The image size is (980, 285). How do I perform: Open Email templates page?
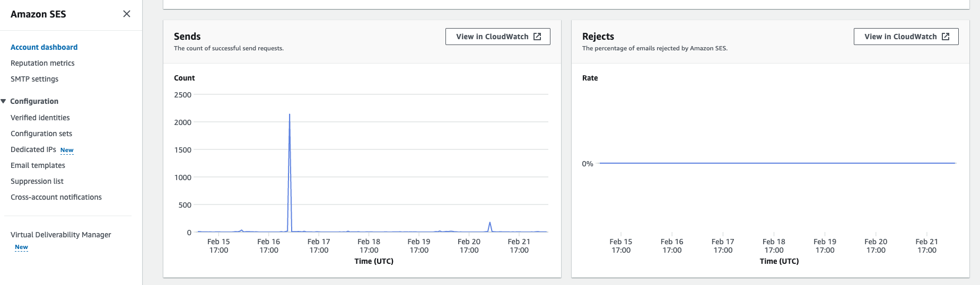click(38, 165)
